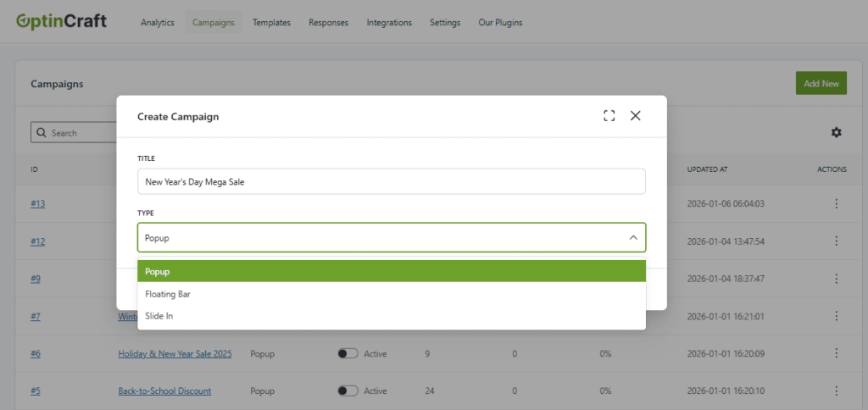Open the table settings gear icon

point(836,132)
